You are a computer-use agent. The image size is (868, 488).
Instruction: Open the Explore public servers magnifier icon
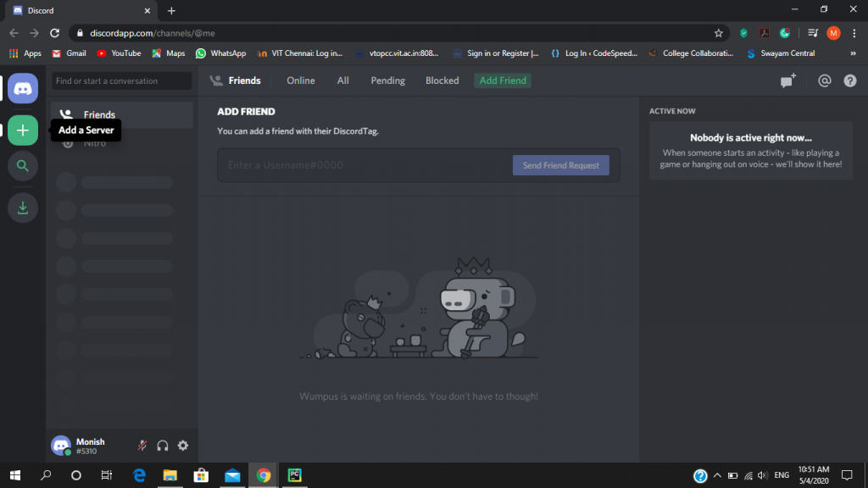tap(22, 165)
